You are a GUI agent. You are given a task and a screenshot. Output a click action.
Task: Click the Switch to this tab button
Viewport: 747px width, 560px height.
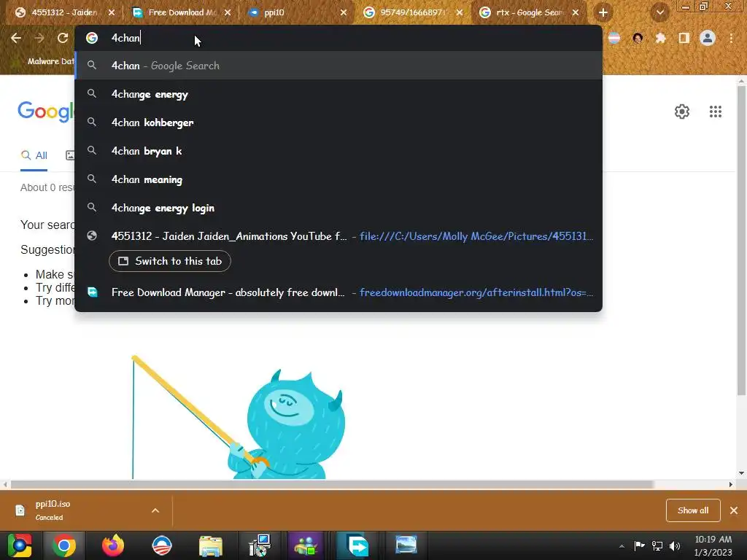click(x=169, y=261)
